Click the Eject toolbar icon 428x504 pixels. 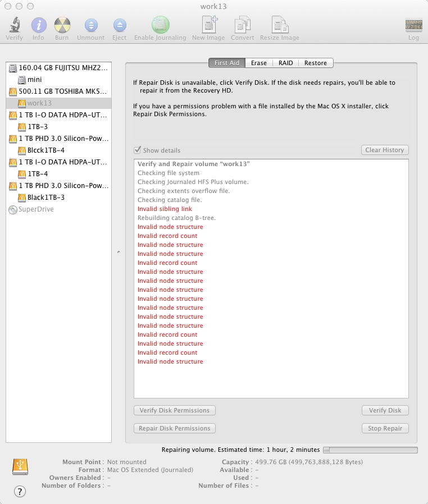[120, 25]
